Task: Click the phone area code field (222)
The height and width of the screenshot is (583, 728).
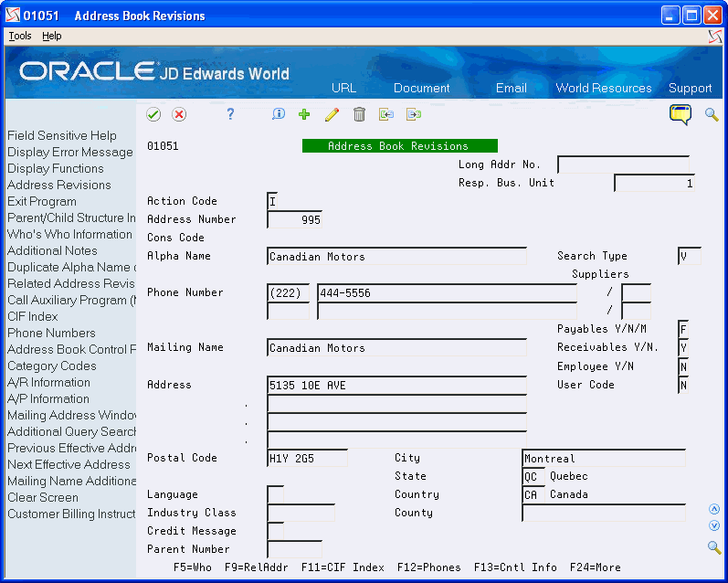Action: (x=289, y=293)
